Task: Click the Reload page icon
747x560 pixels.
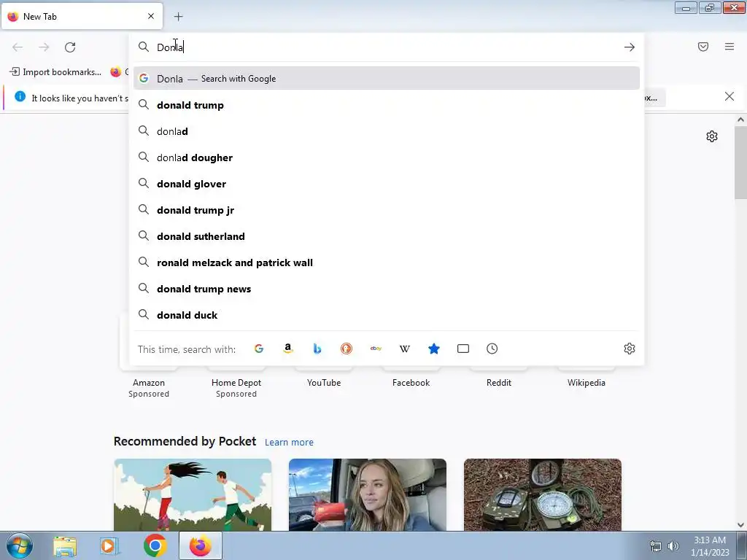Action: pyautogui.click(x=70, y=47)
